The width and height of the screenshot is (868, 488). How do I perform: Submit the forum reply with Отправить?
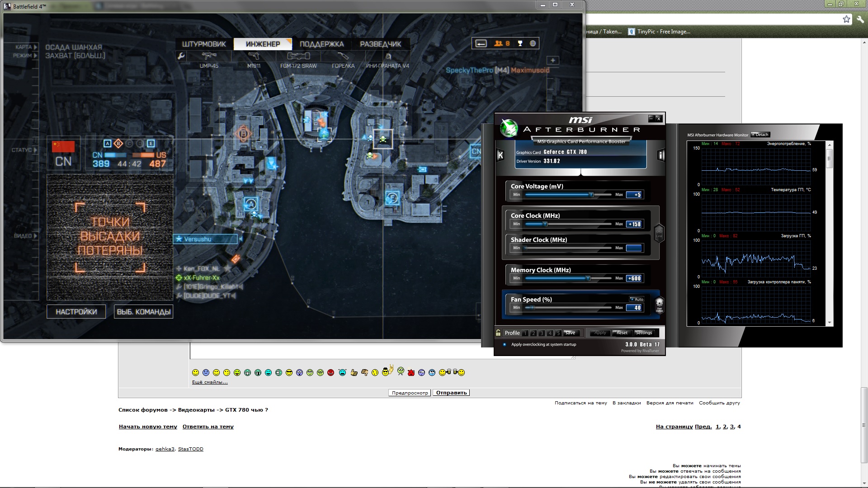451,393
